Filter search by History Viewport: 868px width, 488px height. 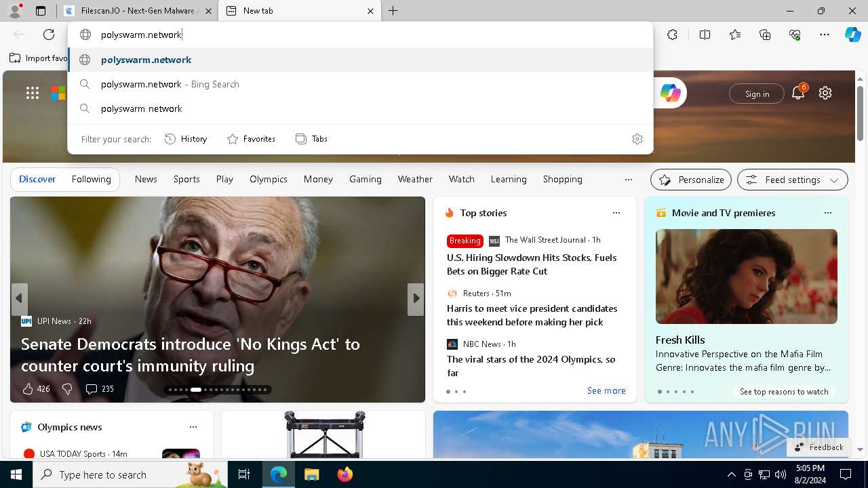click(x=186, y=139)
